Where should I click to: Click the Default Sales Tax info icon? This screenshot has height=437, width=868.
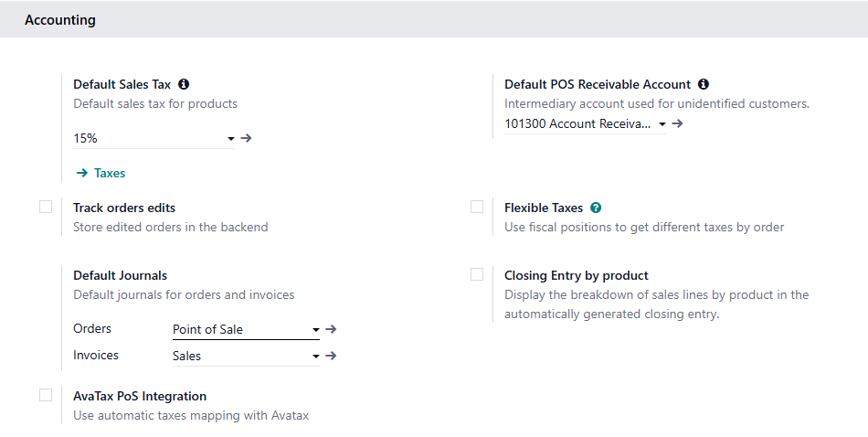point(184,84)
